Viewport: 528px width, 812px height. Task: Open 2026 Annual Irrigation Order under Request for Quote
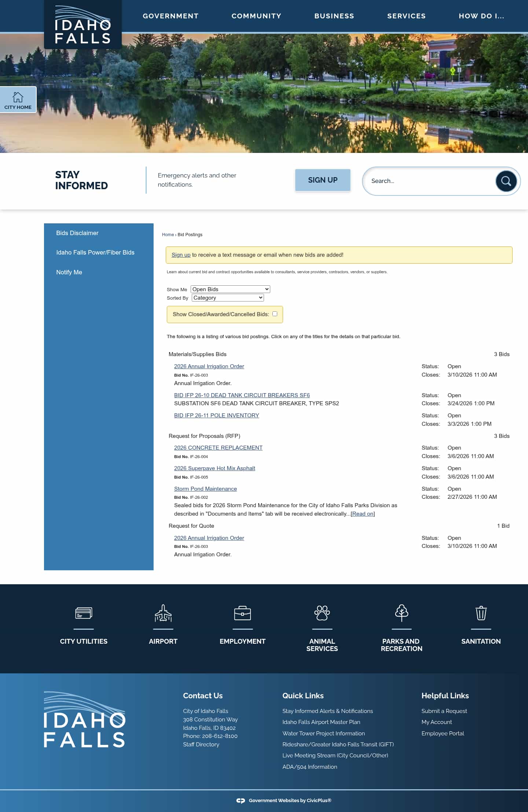click(209, 538)
